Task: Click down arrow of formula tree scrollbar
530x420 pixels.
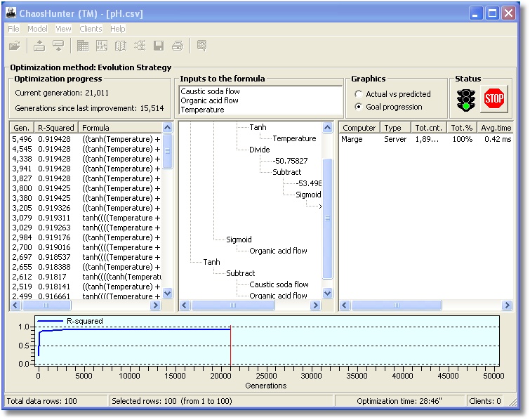Action: [327, 293]
